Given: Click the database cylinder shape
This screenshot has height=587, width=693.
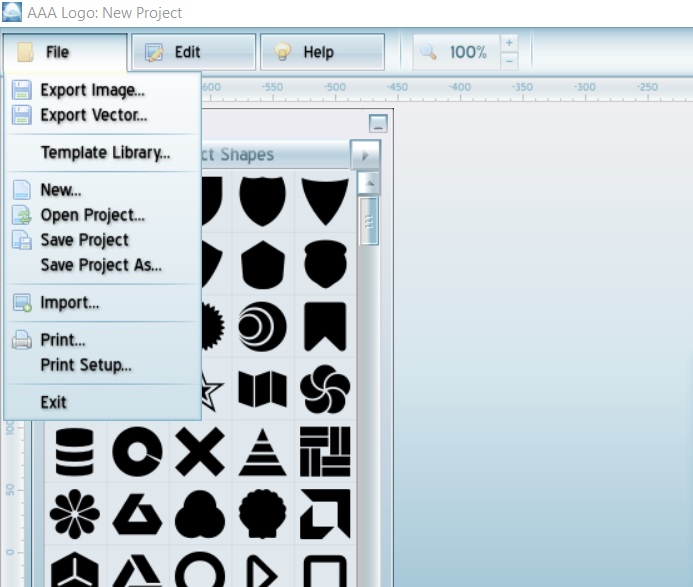Looking at the screenshot, I should (x=75, y=452).
